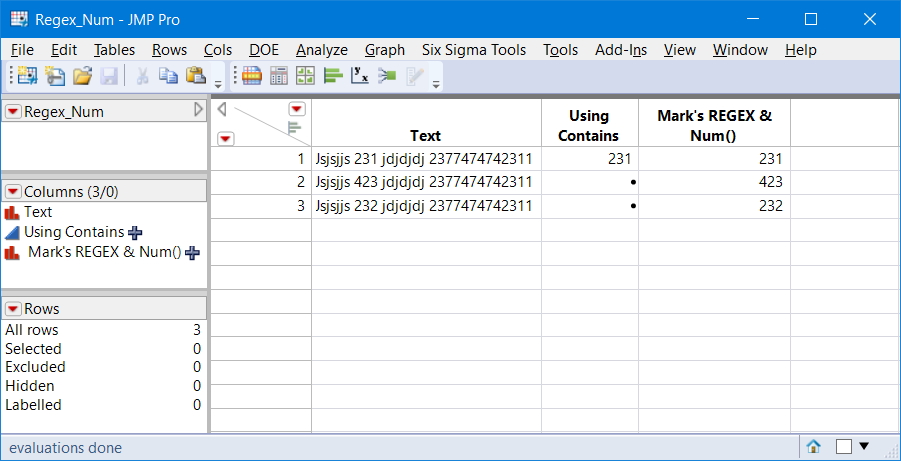Click the calculator-style Tabulate icon
The width and height of the screenshot is (901, 461).
[279, 76]
